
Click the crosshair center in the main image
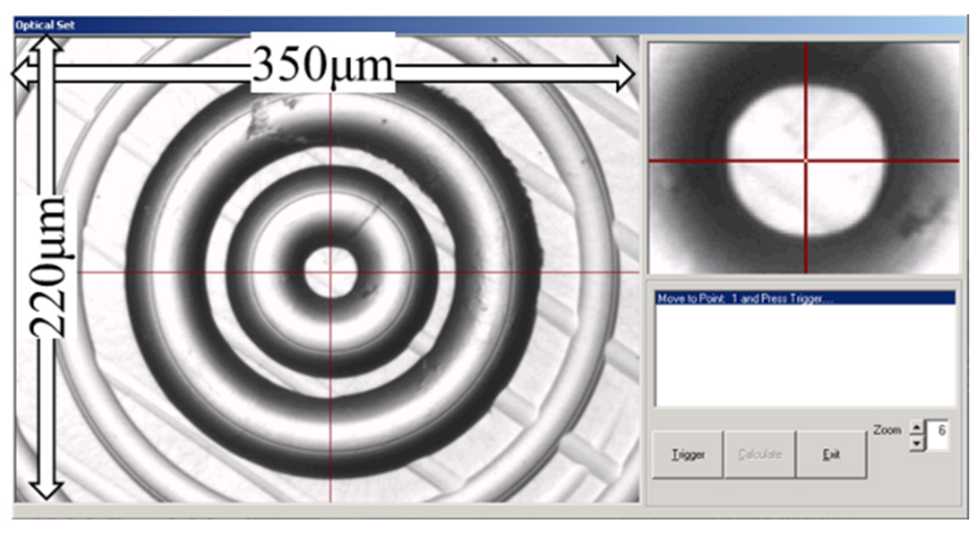330,272
